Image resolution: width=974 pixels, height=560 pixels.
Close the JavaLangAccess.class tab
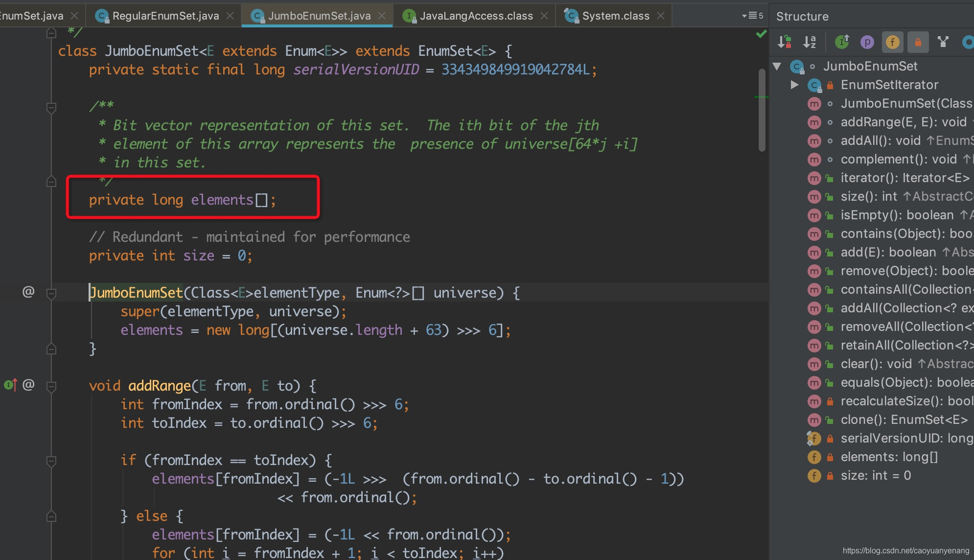[x=544, y=16]
